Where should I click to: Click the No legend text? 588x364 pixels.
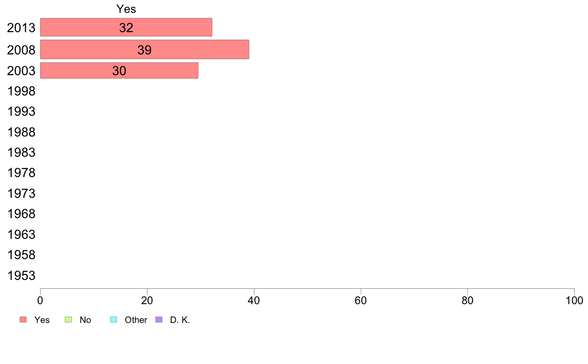[85, 320]
